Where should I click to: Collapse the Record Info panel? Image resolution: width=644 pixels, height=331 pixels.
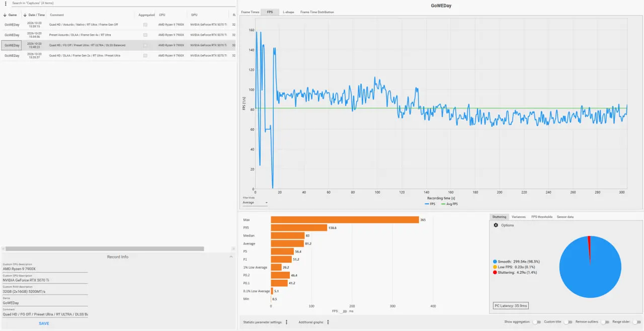pyautogui.click(x=231, y=257)
